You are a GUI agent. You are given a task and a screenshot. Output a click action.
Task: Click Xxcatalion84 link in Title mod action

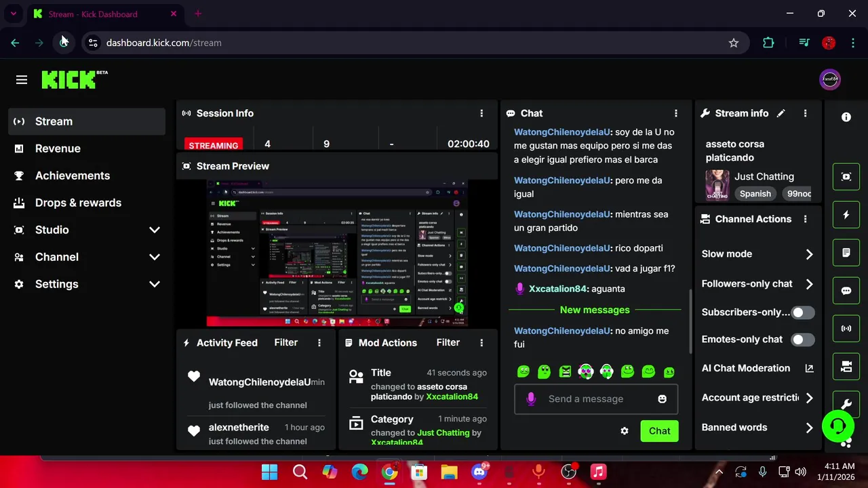pyautogui.click(x=452, y=396)
